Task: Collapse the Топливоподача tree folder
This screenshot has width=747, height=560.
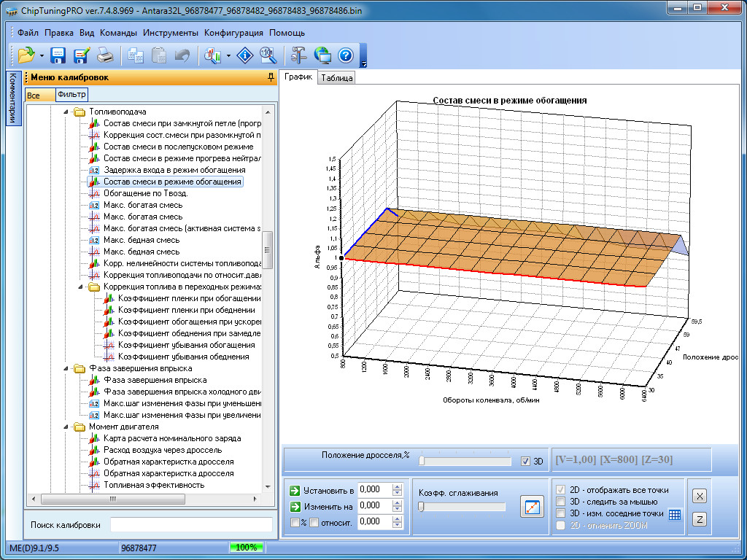Action: click(66, 112)
